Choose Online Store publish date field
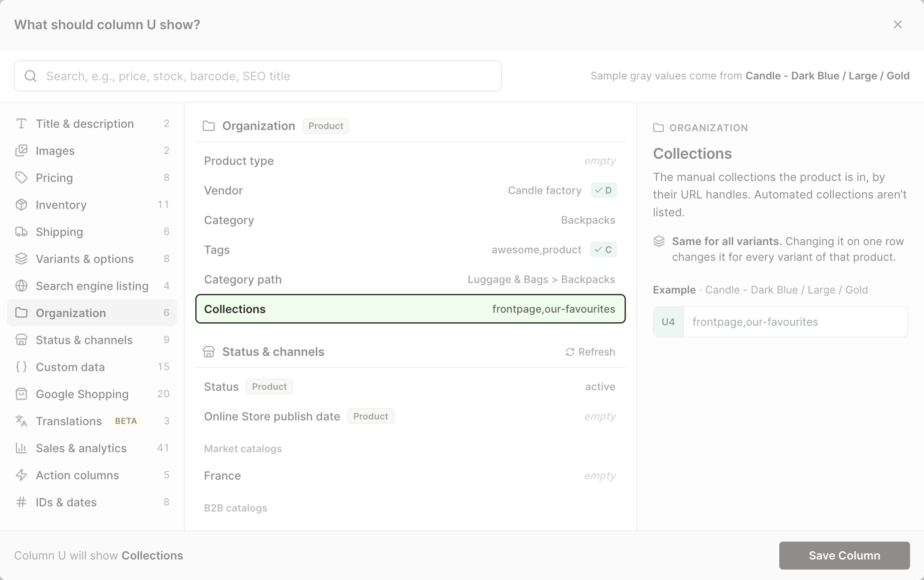The image size is (924, 580). coord(410,416)
